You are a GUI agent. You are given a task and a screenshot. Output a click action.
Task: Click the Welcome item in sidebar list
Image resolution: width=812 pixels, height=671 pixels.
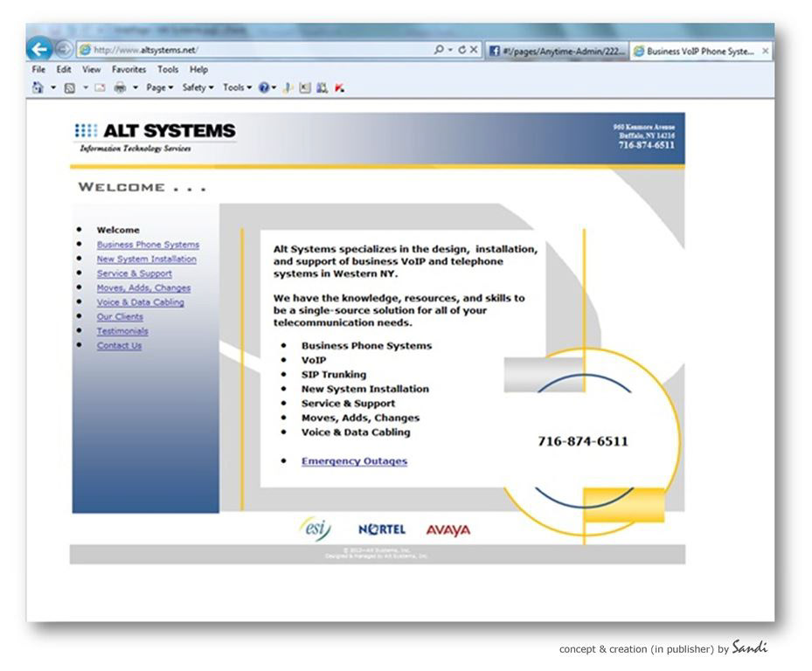pos(118,230)
